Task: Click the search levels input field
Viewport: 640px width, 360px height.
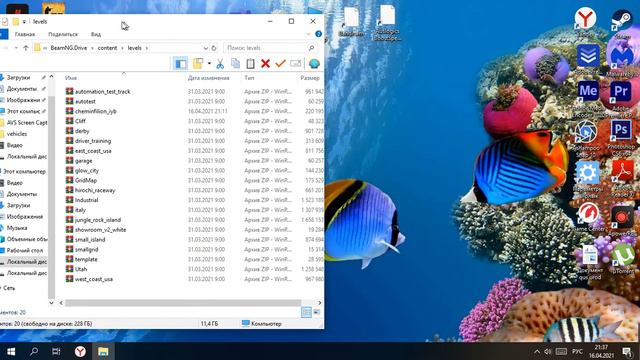Action: pos(270,48)
